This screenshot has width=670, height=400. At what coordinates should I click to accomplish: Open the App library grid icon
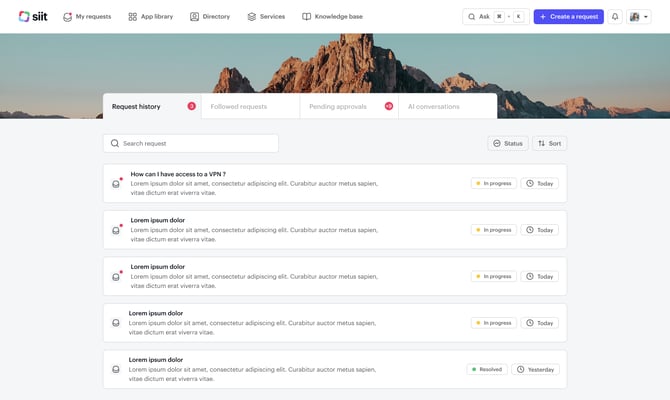click(x=132, y=17)
